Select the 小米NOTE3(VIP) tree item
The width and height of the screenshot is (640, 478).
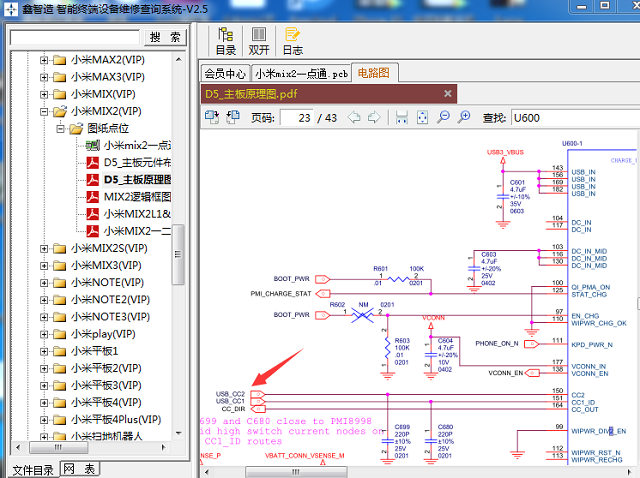click(110, 317)
